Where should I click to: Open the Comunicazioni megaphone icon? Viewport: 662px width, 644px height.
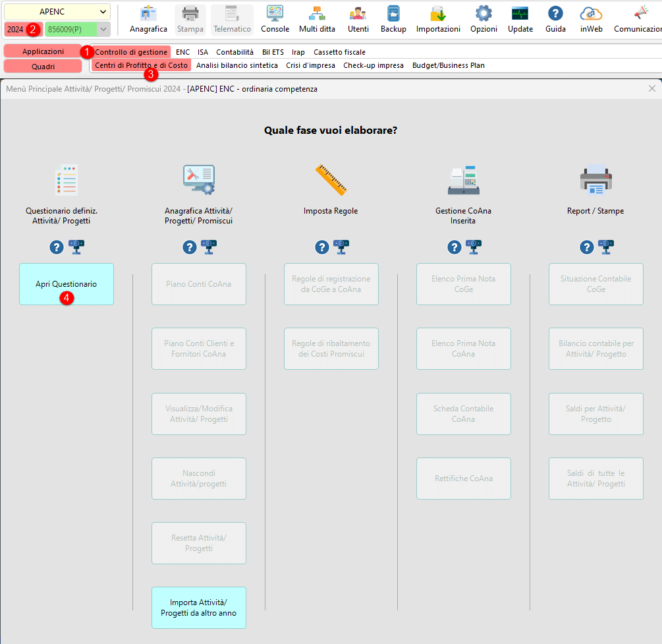638,19
